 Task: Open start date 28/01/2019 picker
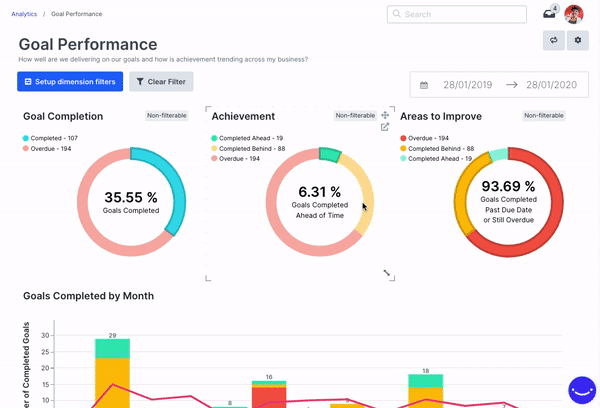468,85
